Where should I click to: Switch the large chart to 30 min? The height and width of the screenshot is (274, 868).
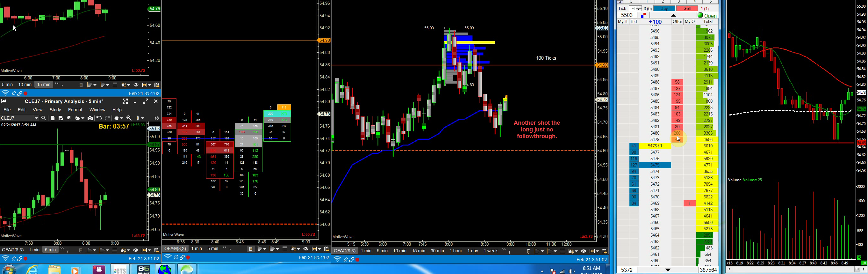[x=437, y=251]
